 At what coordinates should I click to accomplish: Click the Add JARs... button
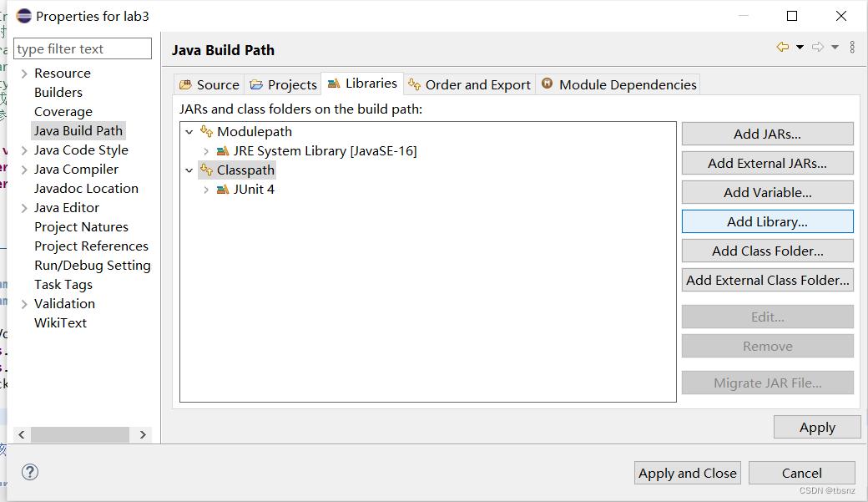pyautogui.click(x=767, y=134)
